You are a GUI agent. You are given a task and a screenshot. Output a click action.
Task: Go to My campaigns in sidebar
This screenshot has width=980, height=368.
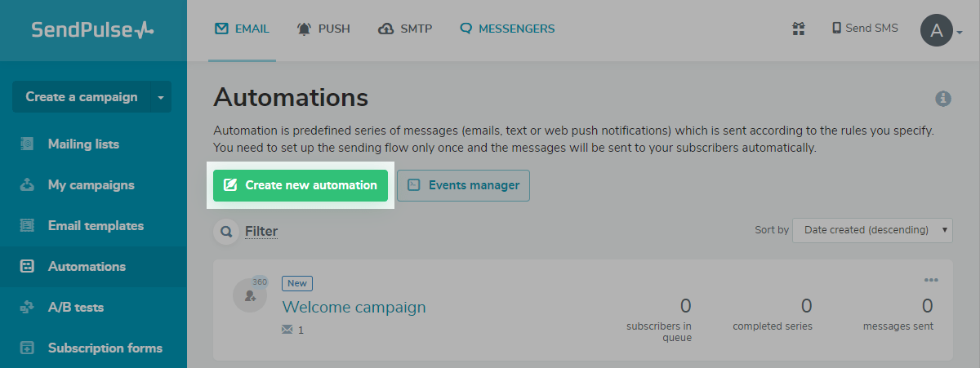pyautogui.click(x=91, y=185)
